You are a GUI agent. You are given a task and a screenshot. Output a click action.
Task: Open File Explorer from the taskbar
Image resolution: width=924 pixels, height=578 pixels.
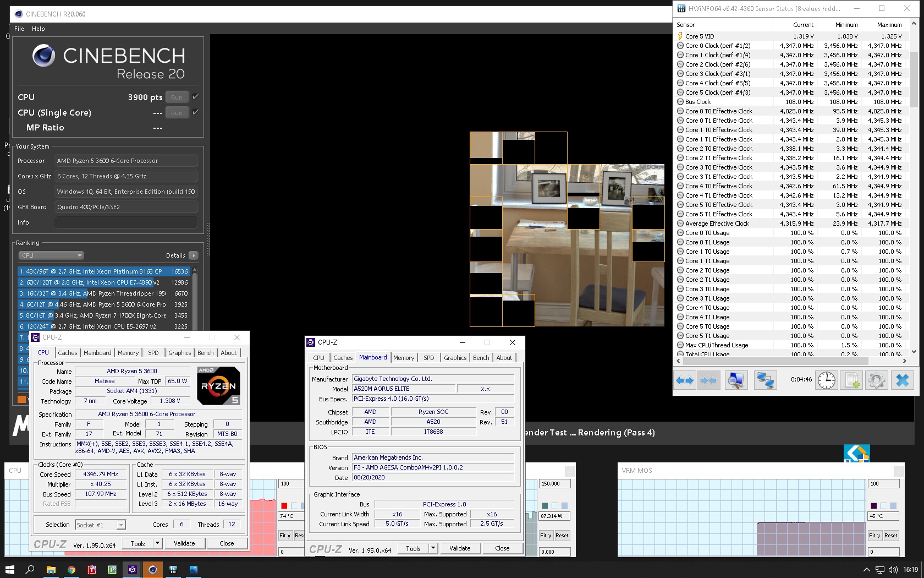(x=51, y=570)
